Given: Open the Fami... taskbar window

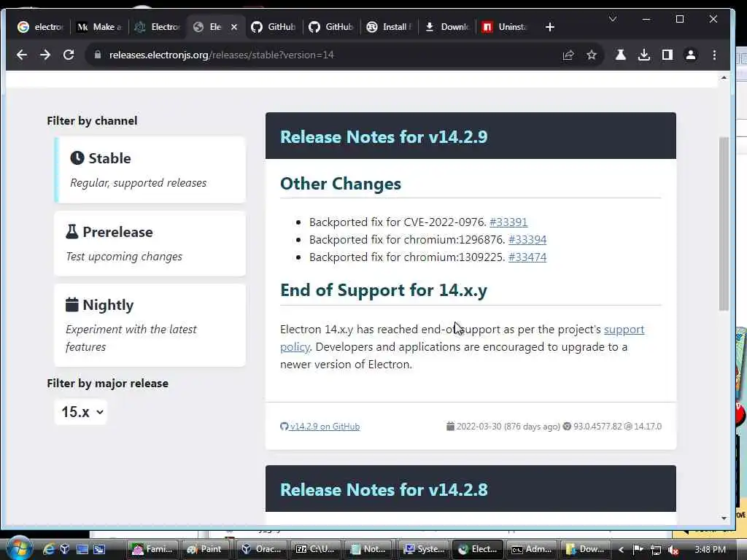Looking at the screenshot, I should click(152, 550).
